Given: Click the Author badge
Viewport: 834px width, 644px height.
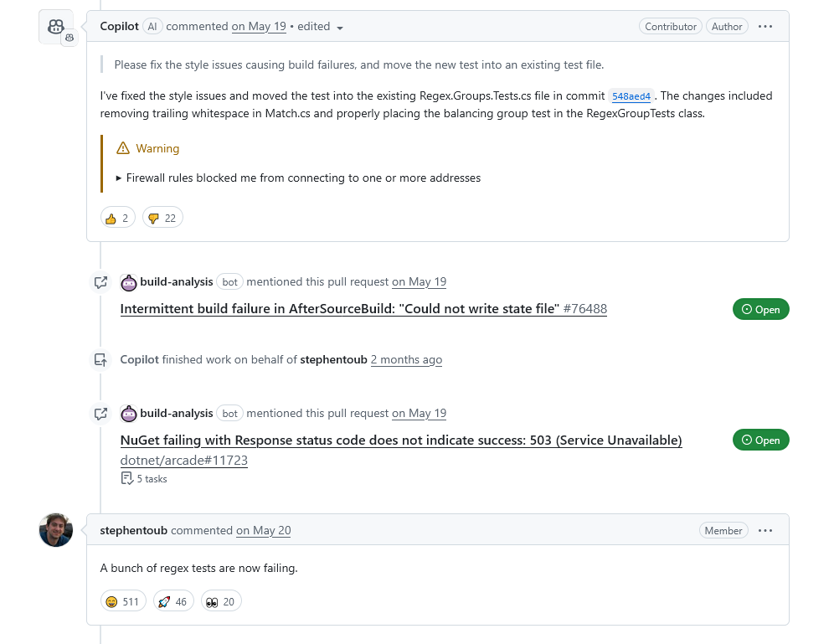Looking at the screenshot, I should 727,27.
